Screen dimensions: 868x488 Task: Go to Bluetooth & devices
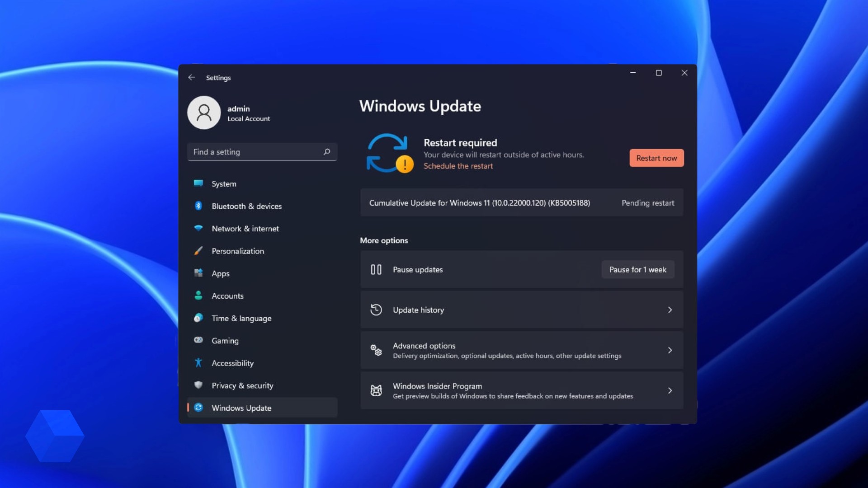pyautogui.click(x=262, y=206)
